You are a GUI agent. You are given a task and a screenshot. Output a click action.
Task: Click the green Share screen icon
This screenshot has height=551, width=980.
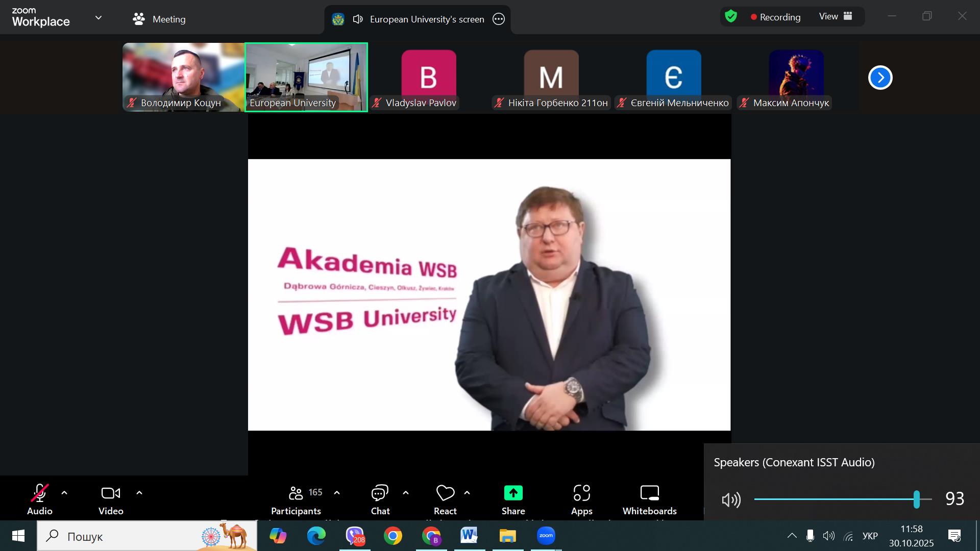(513, 493)
